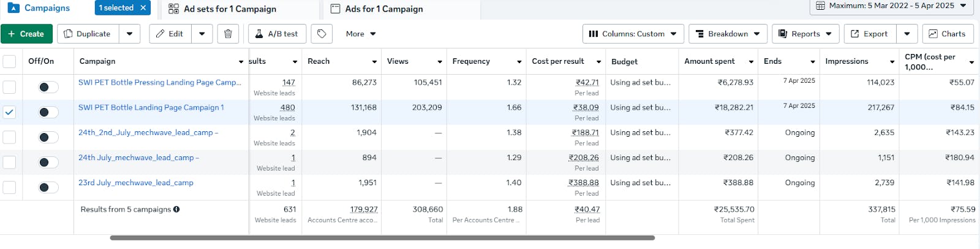Uncheck the SWI PET Bottle Landing Page Campaign 1 checkbox
This screenshot has height=249, width=980.
pyautogui.click(x=9, y=112)
